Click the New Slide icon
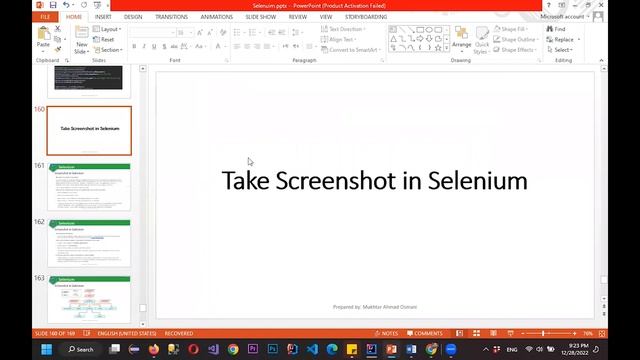 (x=82, y=33)
